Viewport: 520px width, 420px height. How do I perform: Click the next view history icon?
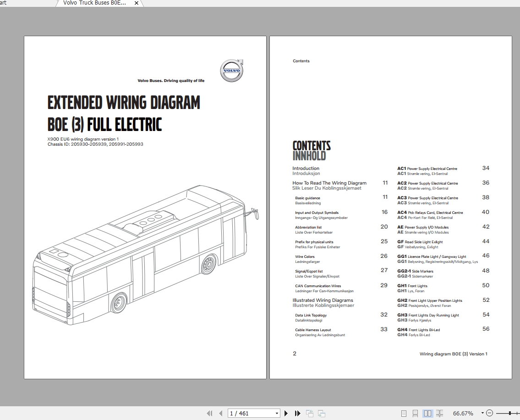[322, 413]
